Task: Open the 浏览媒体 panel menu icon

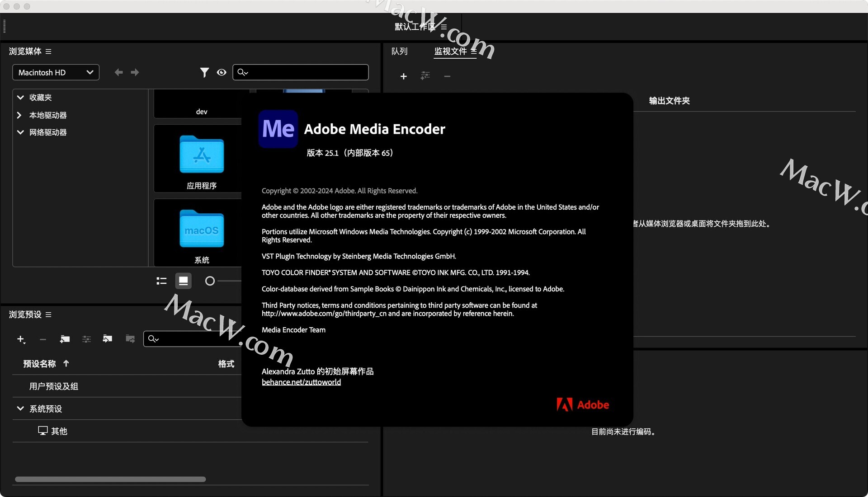Action: pos(48,52)
